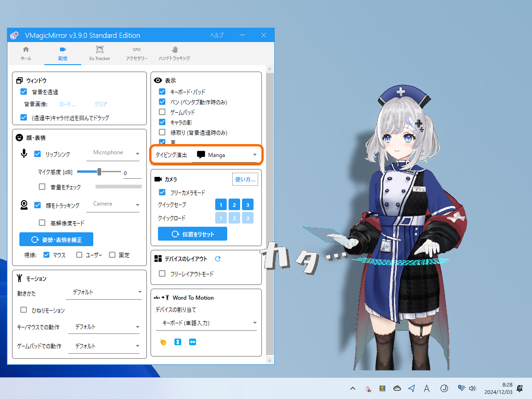Open the 使い方 link in the camera panel
The height and width of the screenshot is (399, 532).
pyautogui.click(x=245, y=179)
